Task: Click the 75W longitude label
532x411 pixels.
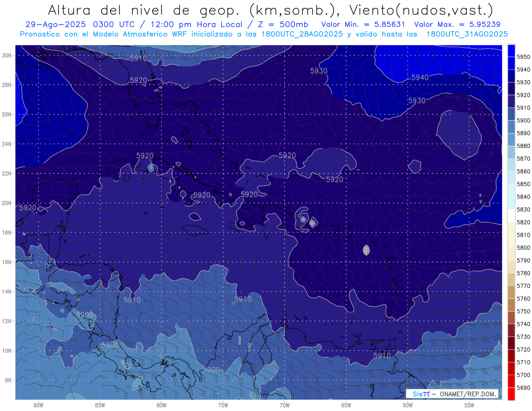Action: coord(223,405)
